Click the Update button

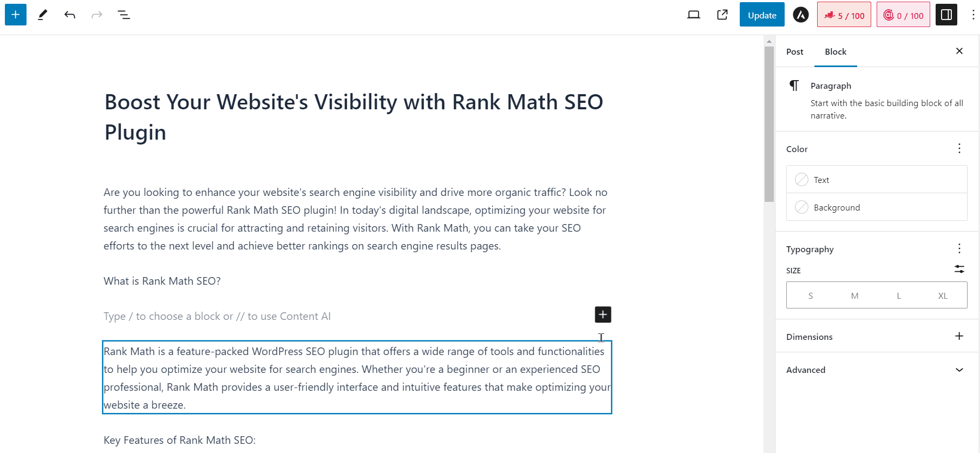pos(762,15)
